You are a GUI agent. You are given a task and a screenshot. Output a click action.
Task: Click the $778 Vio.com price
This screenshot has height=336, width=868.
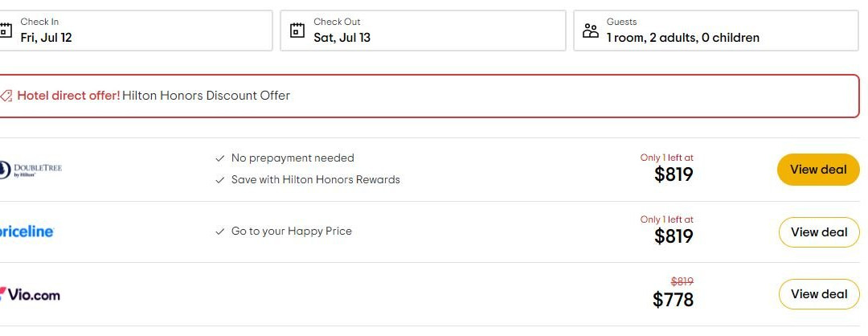coord(673,299)
